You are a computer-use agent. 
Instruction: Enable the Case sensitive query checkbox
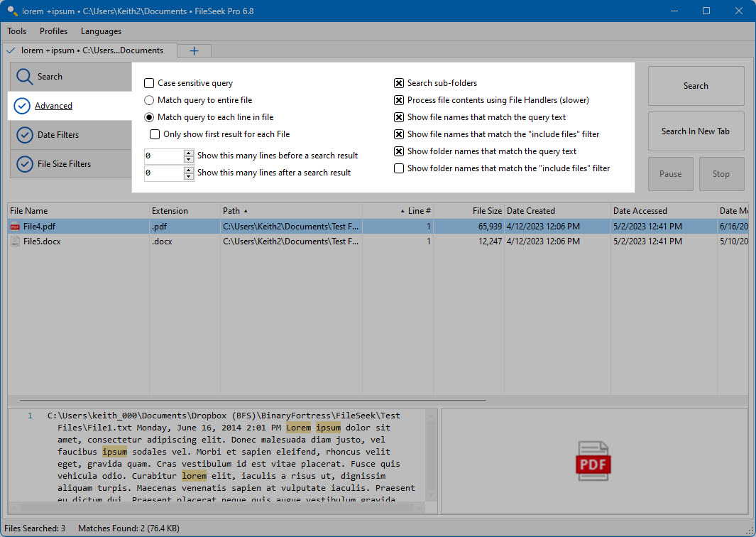[x=150, y=83]
